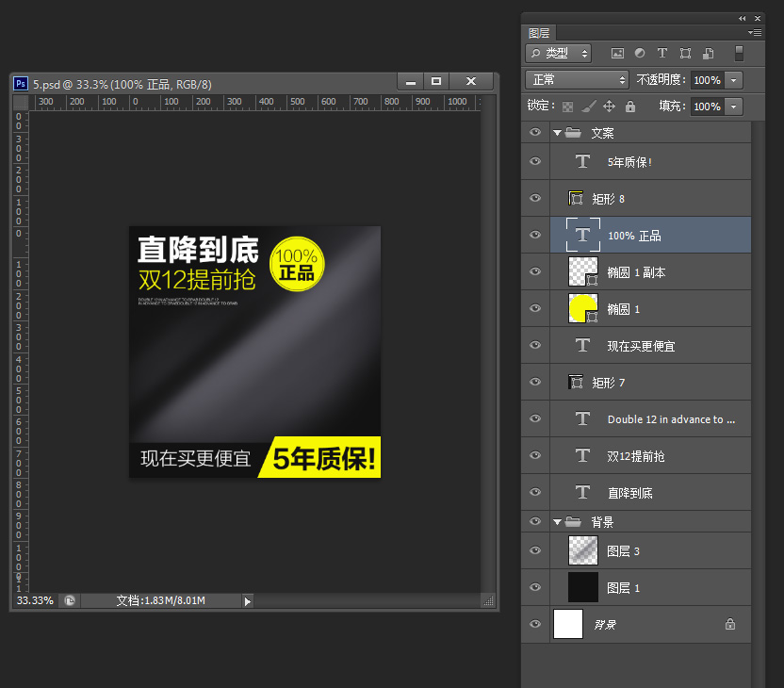The image size is (784, 688).
Task: Click the 不透明度 value field
Action: pos(708,80)
